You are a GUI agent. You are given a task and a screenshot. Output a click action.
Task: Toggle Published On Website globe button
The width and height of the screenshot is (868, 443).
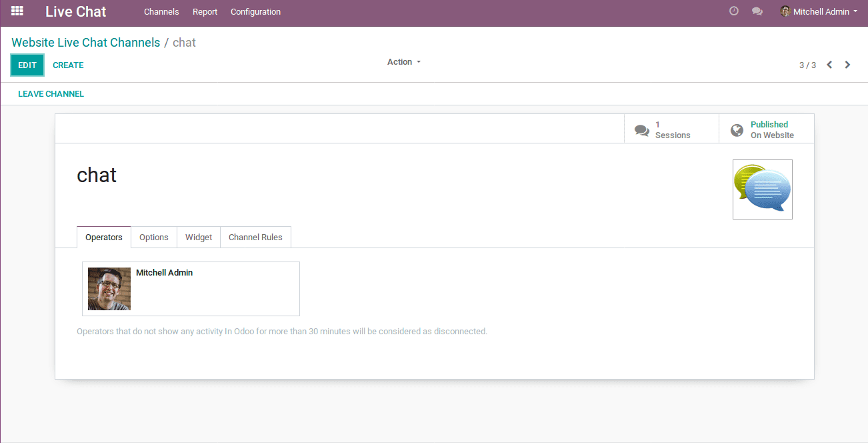766,129
